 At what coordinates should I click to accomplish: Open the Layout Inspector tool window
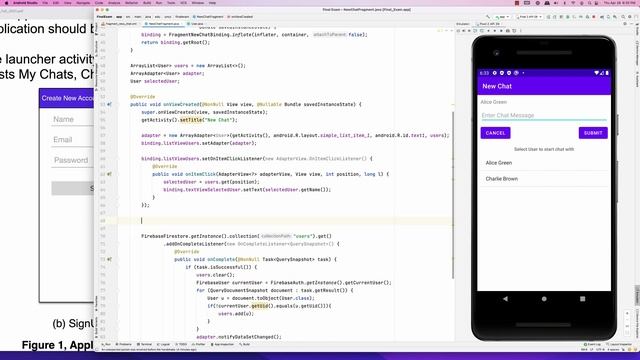click(x=620, y=344)
